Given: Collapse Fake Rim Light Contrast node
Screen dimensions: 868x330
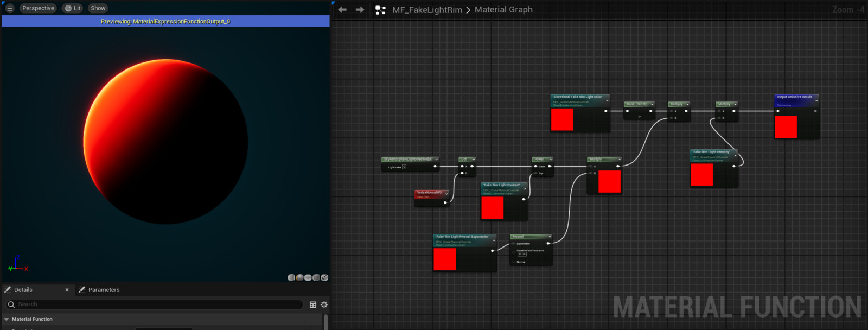Looking at the screenshot, I should coord(525,189).
